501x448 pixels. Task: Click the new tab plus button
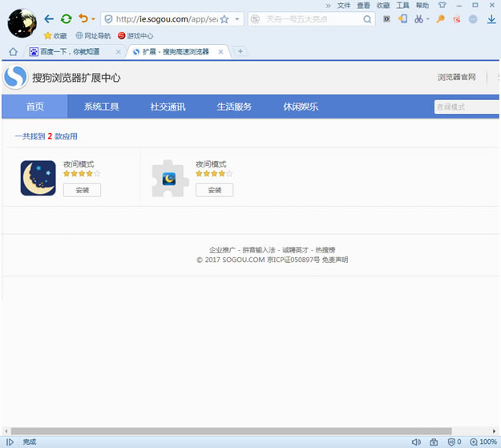(x=240, y=51)
